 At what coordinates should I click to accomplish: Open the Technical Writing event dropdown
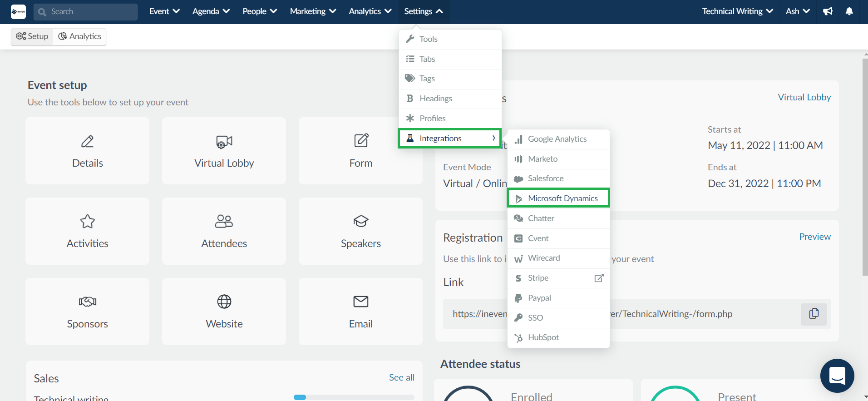[737, 11]
